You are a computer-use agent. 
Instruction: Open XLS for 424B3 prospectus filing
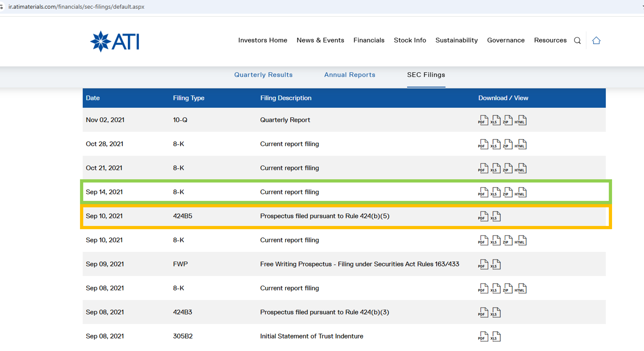495,312
